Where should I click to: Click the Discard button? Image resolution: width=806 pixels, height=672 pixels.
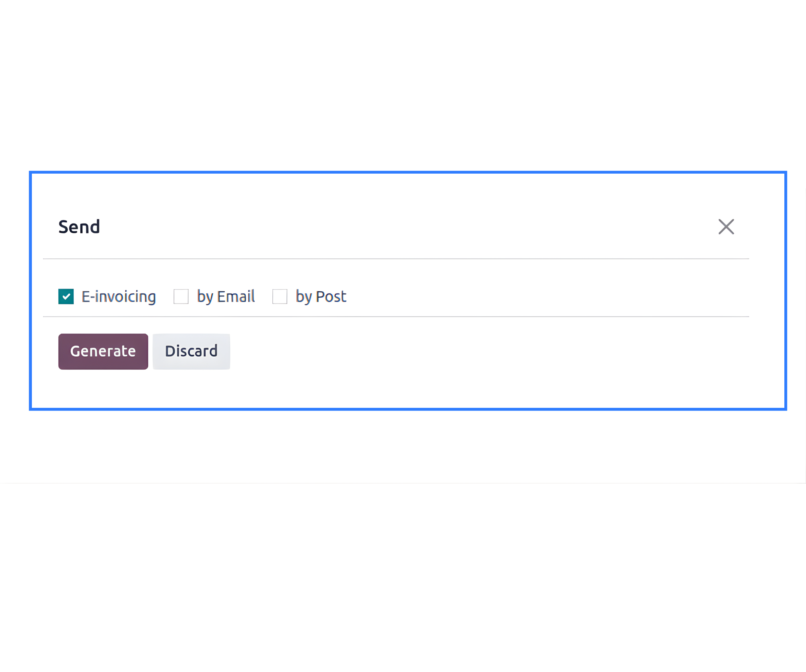pyautogui.click(x=191, y=351)
